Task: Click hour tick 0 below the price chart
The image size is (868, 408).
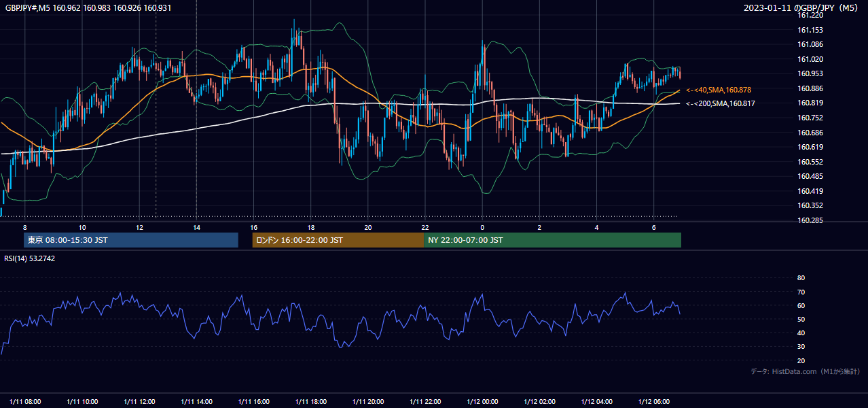Action: (x=482, y=227)
